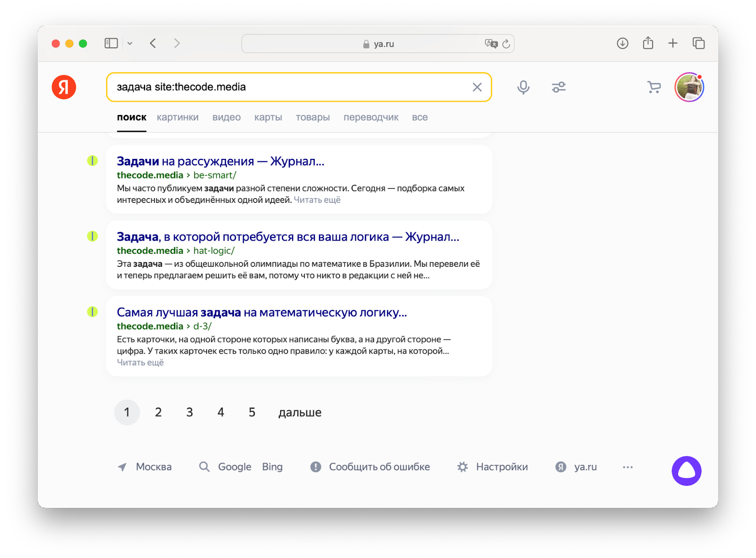Reload the page via the address bar icon
The image size is (756, 558).
click(x=506, y=44)
